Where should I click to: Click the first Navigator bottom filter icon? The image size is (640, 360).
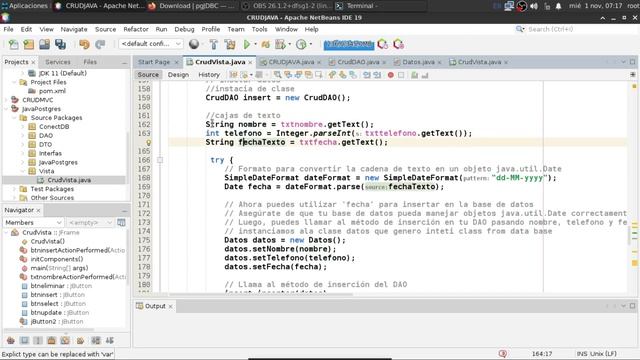click(x=11, y=340)
